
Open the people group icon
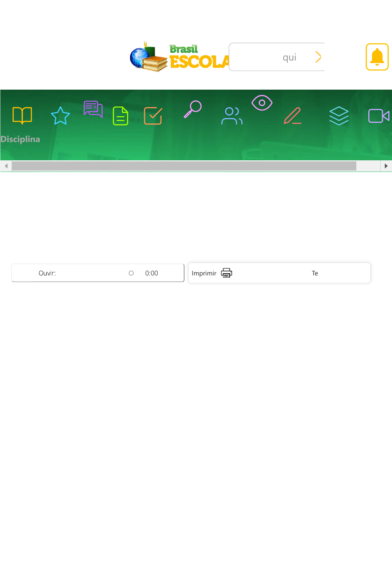[232, 116]
